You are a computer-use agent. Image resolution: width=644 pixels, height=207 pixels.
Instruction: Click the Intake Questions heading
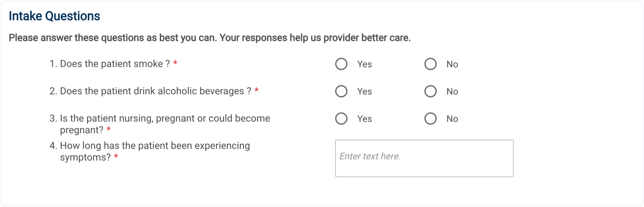click(x=54, y=16)
